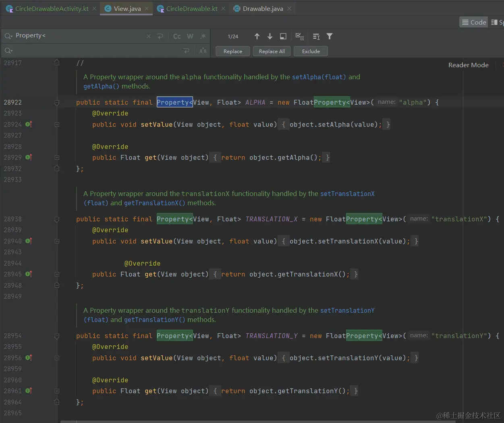The height and width of the screenshot is (423, 504).
Task: Close the CircleDrawable.kt tab
Action: tap(223, 8)
